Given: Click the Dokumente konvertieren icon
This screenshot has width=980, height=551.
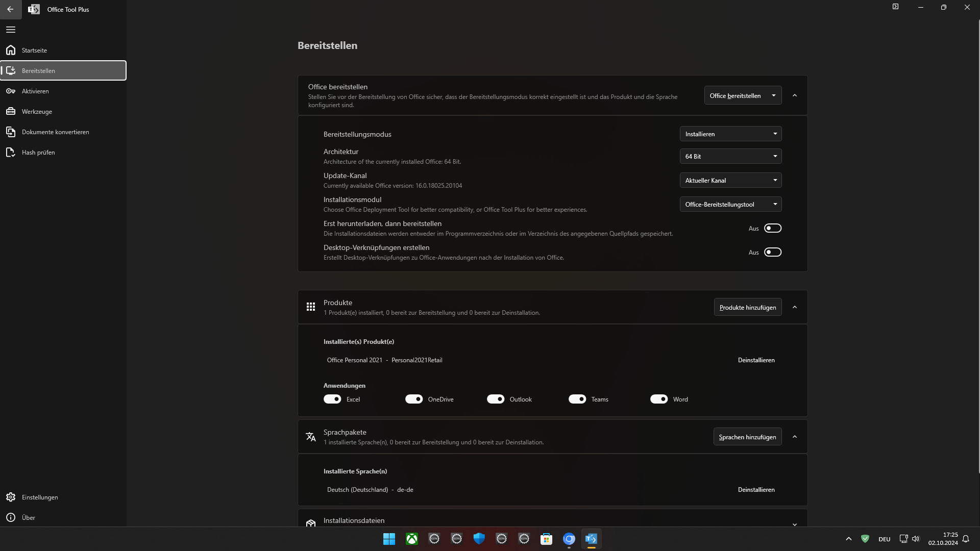Looking at the screenshot, I should (x=11, y=132).
